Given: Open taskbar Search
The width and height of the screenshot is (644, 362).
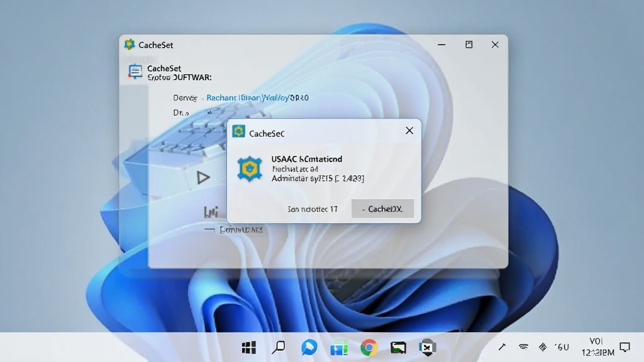Looking at the screenshot, I should [x=279, y=348].
